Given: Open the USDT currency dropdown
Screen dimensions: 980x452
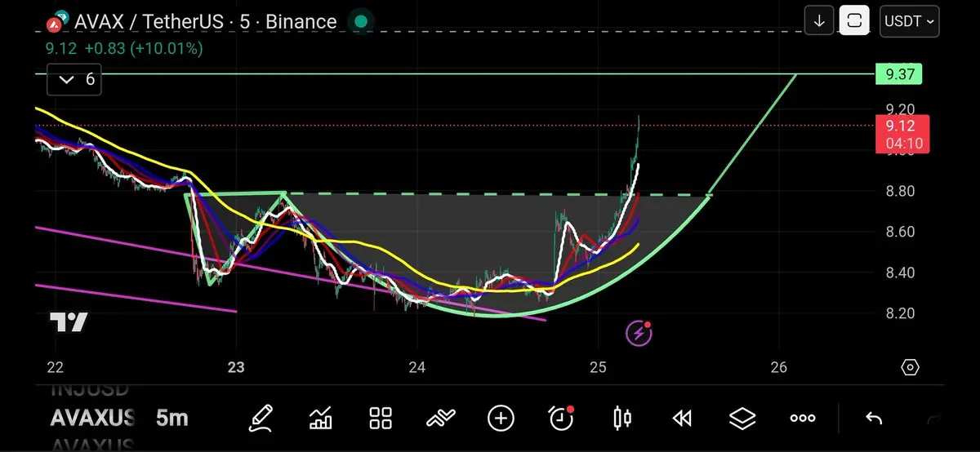Looking at the screenshot, I should pos(909,21).
